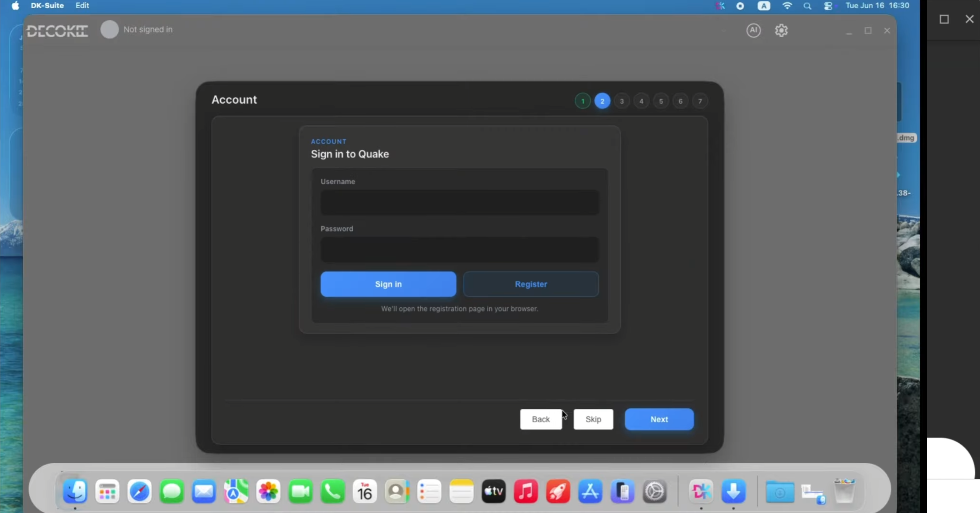The width and height of the screenshot is (980, 513).
Task: Launch Apple TV from the Dock
Action: pos(494,491)
